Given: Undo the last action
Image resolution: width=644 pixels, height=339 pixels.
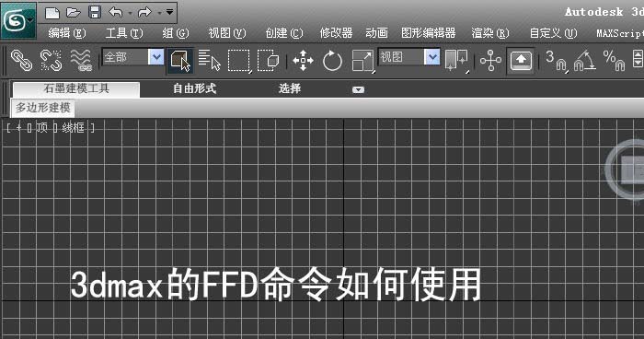Looking at the screenshot, I should [x=116, y=13].
